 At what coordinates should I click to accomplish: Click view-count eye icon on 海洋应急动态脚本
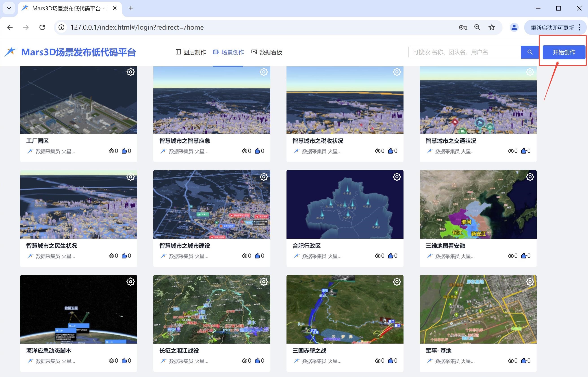111,361
